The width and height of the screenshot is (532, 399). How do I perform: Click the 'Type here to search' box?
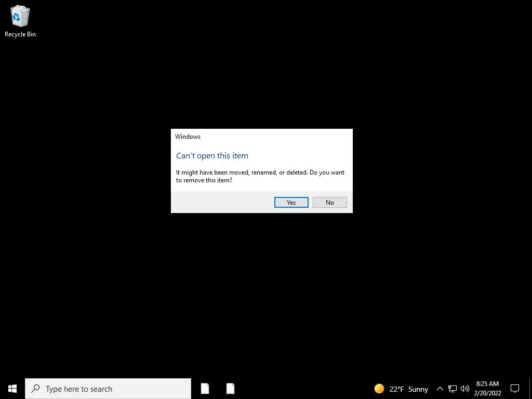pos(108,389)
